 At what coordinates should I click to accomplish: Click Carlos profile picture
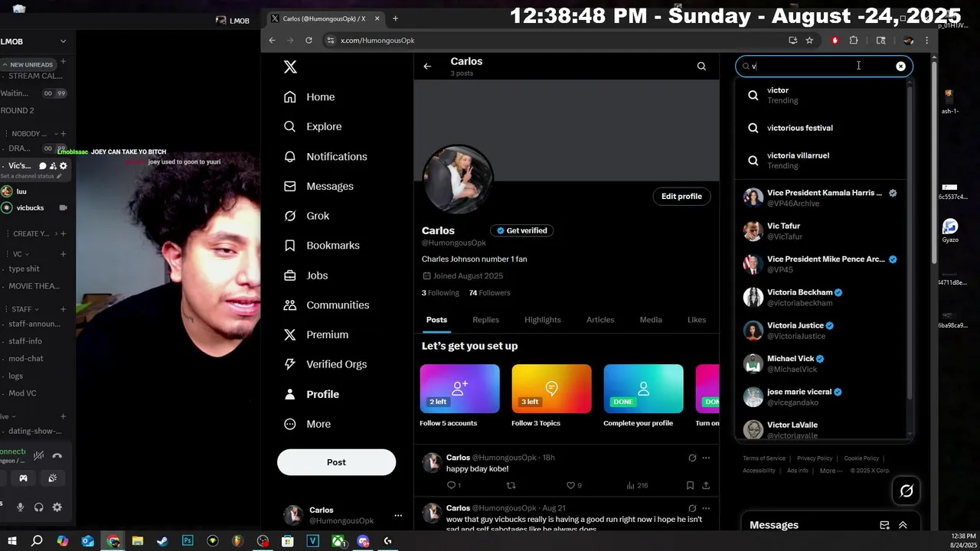click(458, 179)
